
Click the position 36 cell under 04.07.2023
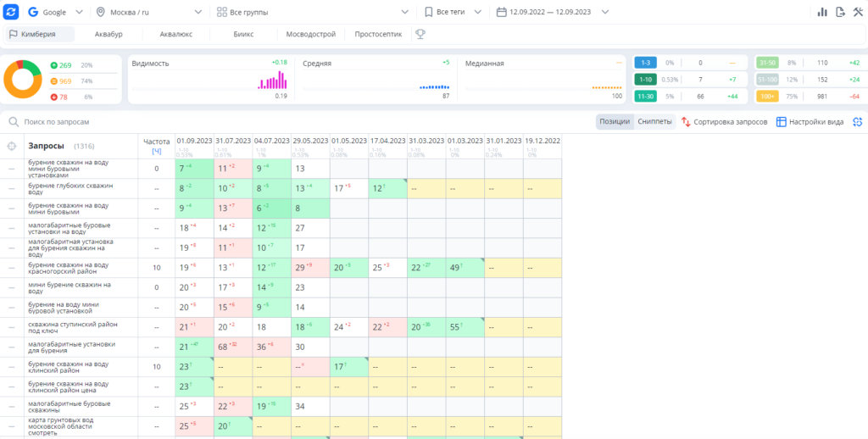(272, 347)
